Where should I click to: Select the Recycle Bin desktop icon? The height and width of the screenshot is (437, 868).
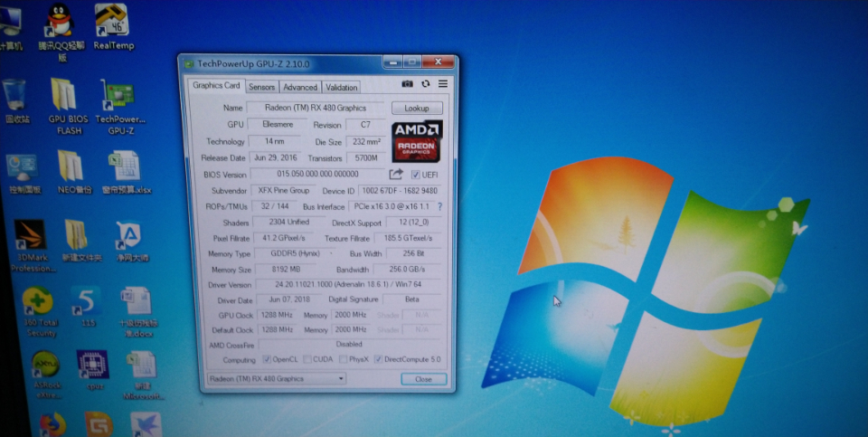pos(16,100)
